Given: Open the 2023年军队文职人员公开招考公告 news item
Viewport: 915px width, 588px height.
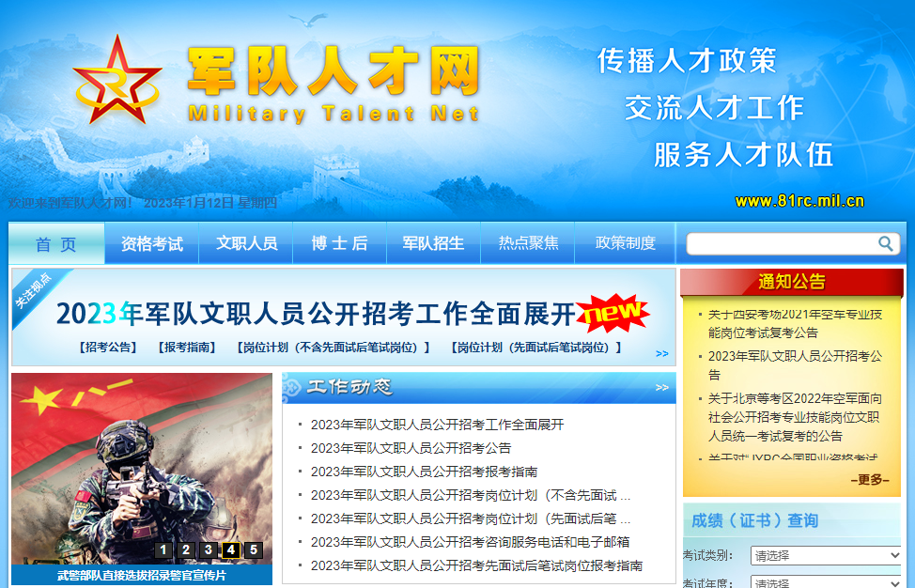Looking at the screenshot, I should (x=410, y=448).
